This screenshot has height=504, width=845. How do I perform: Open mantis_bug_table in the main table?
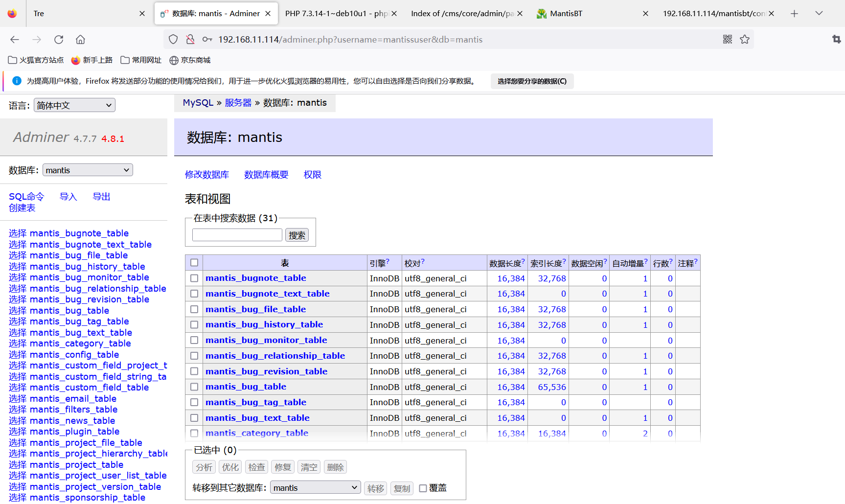click(246, 387)
